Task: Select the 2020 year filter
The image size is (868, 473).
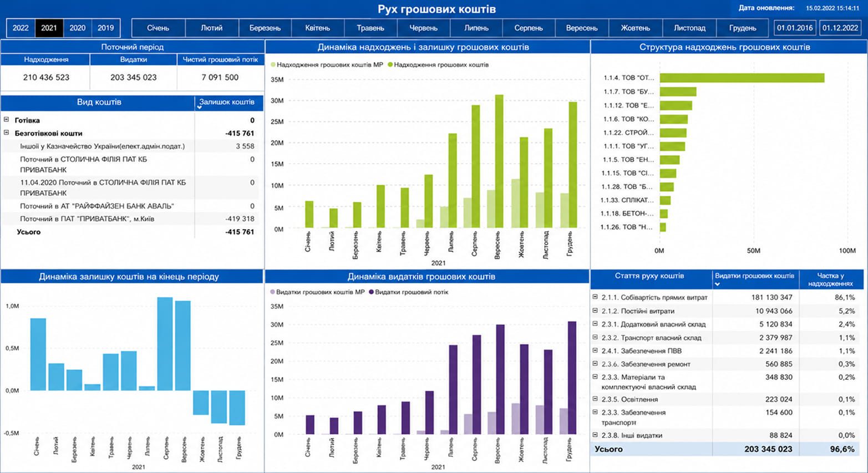Action: [x=77, y=28]
